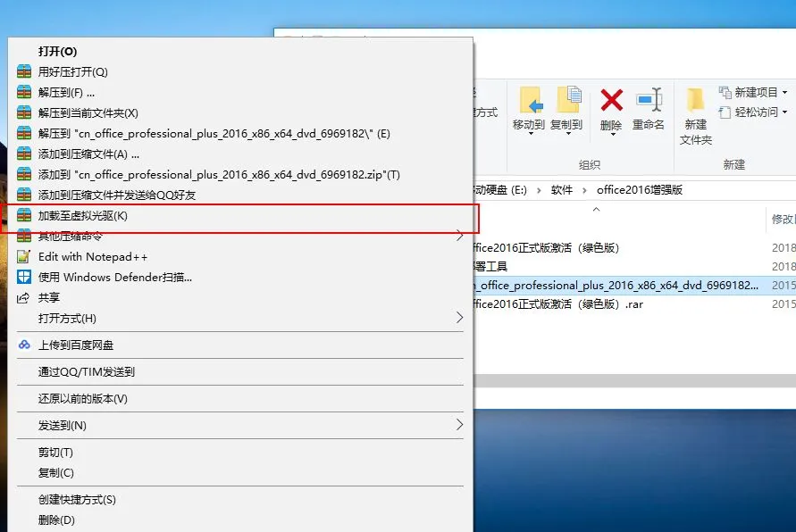Select the cn_office_professional_plus_2016 file row
This screenshot has width=796, height=532.
click(634, 286)
